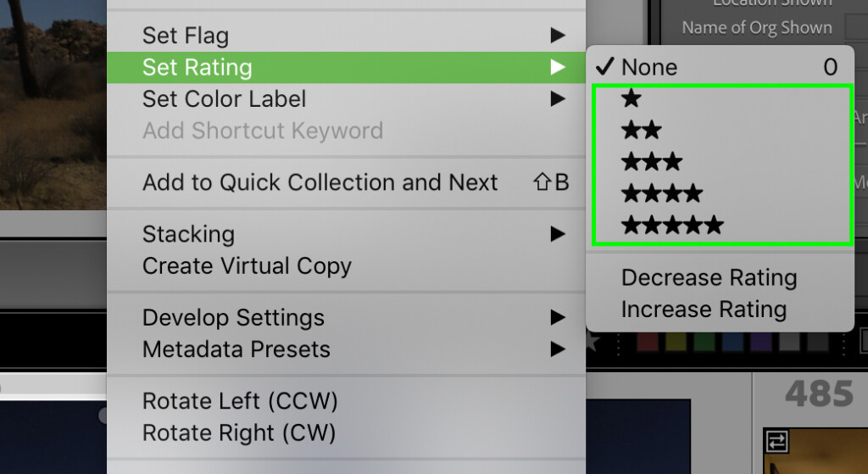Screen dimensions: 868x474
Task: Select the one-star rating
Action: click(x=631, y=98)
